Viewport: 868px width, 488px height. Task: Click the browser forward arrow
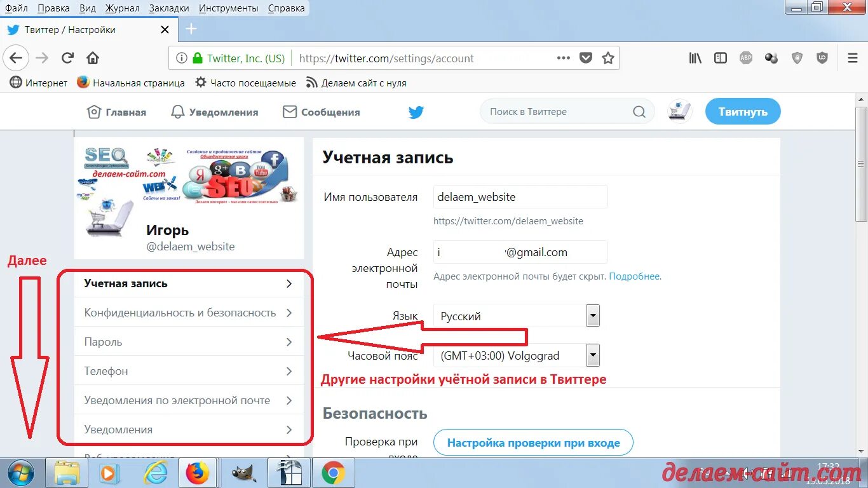pyautogui.click(x=42, y=58)
